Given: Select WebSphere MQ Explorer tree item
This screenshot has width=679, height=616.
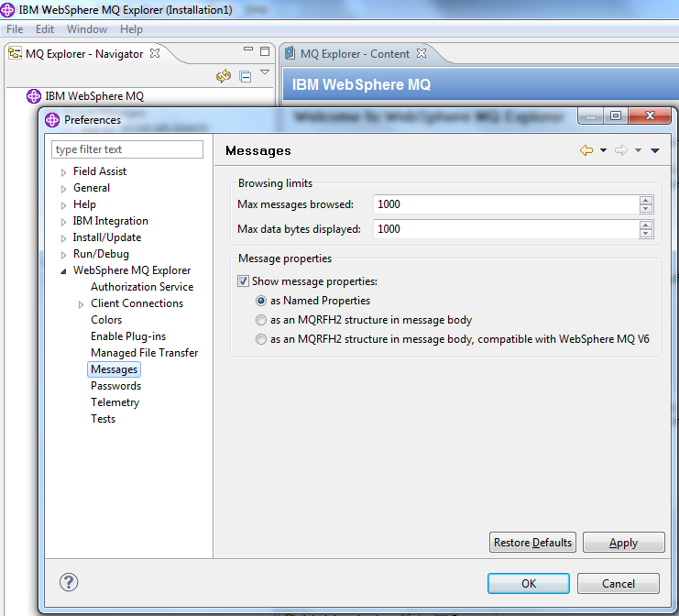Looking at the screenshot, I should pos(132,270).
